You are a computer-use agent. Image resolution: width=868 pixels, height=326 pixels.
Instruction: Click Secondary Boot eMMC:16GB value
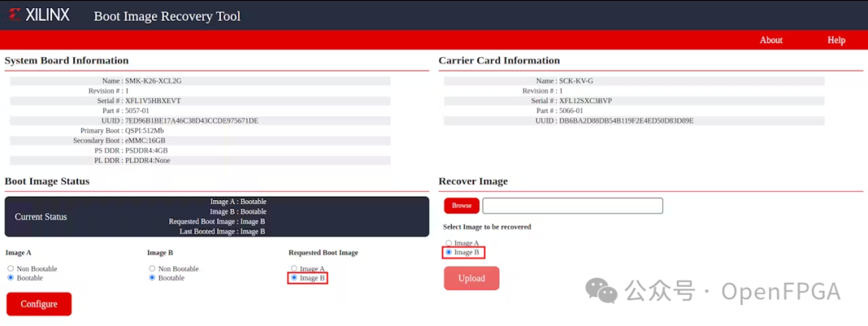point(145,141)
